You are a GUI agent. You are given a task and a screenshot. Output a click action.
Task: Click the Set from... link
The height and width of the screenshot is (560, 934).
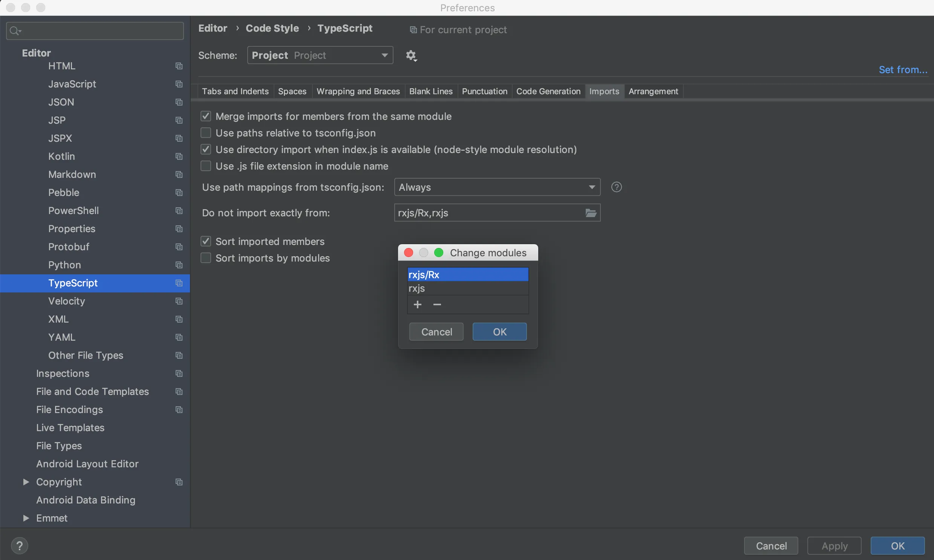903,70
